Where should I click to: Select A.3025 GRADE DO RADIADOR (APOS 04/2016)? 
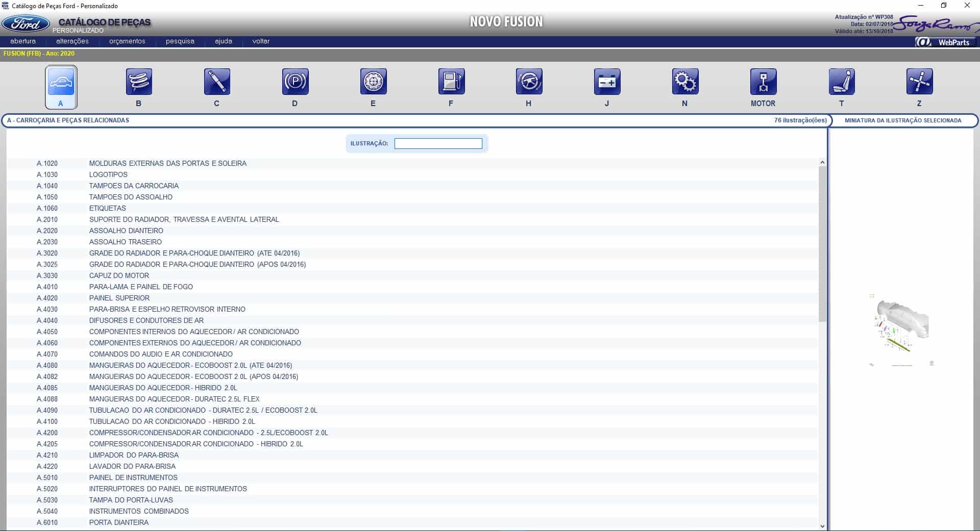pyautogui.click(x=412, y=264)
